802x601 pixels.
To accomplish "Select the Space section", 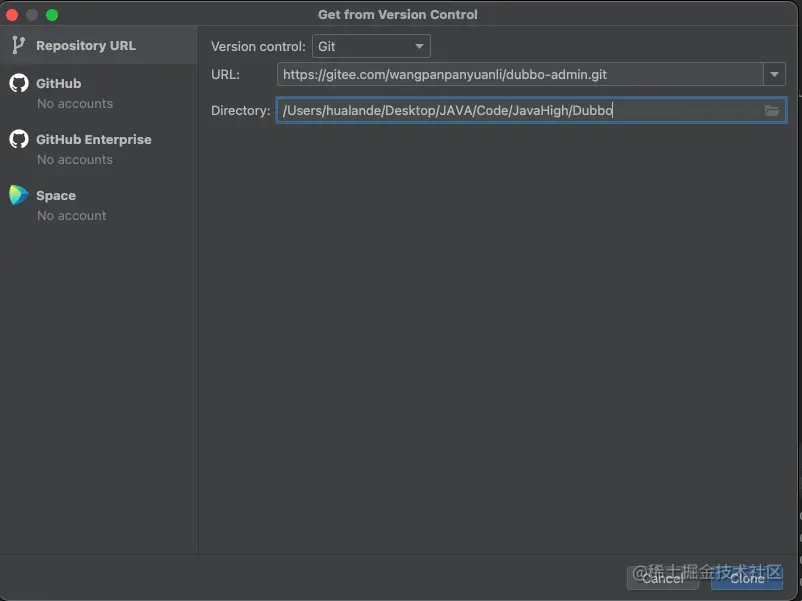I will [x=99, y=205].
